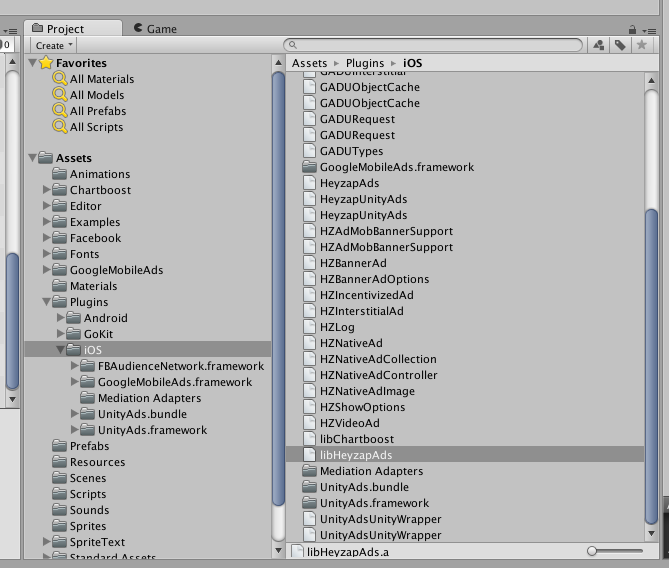The height and width of the screenshot is (568, 669).
Task: Select UnityAds.framework folder in file list
Action: click(374, 503)
